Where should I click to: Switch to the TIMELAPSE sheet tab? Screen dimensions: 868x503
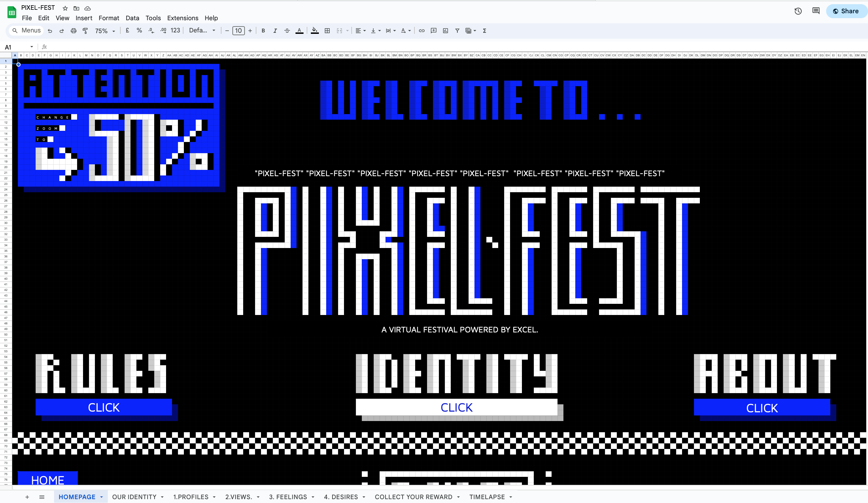487,497
